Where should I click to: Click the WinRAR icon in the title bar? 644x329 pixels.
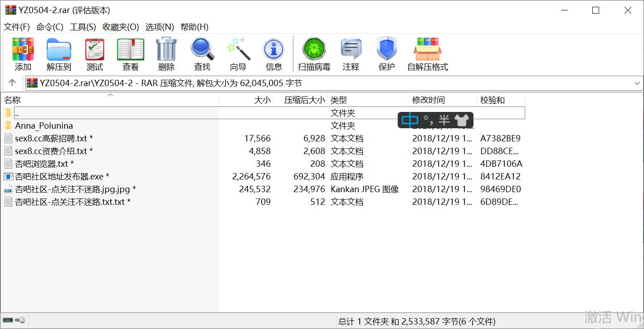coord(10,10)
